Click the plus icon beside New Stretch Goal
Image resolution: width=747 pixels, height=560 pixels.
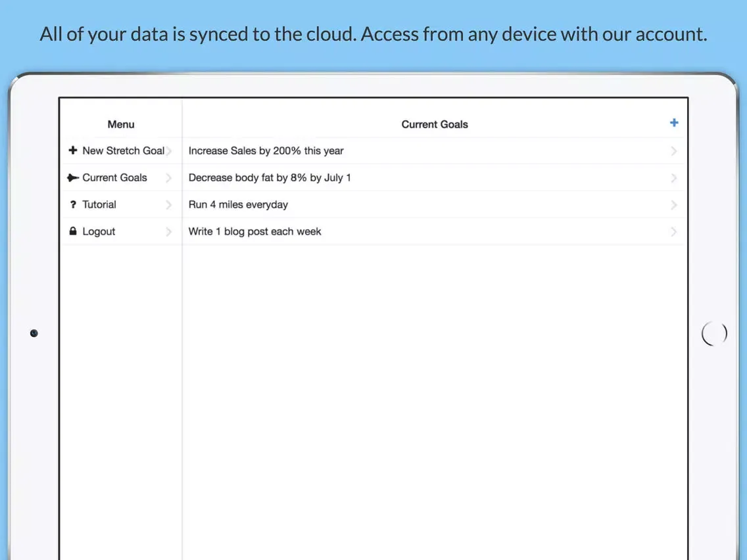[x=73, y=151]
